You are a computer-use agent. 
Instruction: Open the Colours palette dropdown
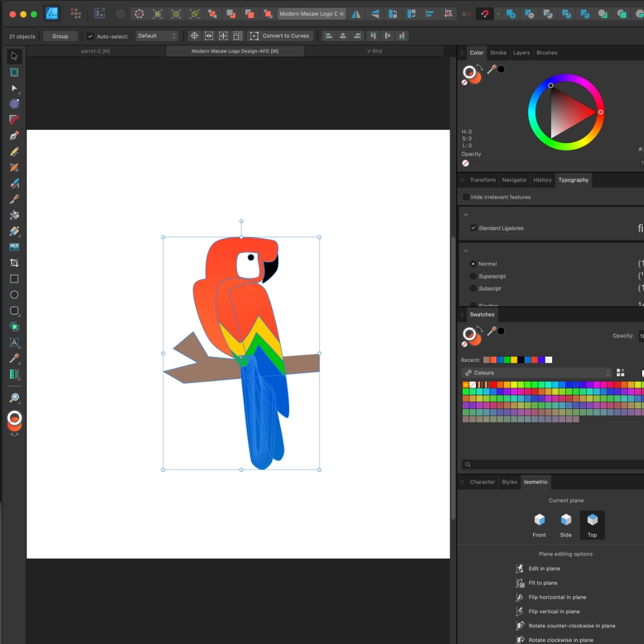pos(537,373)
